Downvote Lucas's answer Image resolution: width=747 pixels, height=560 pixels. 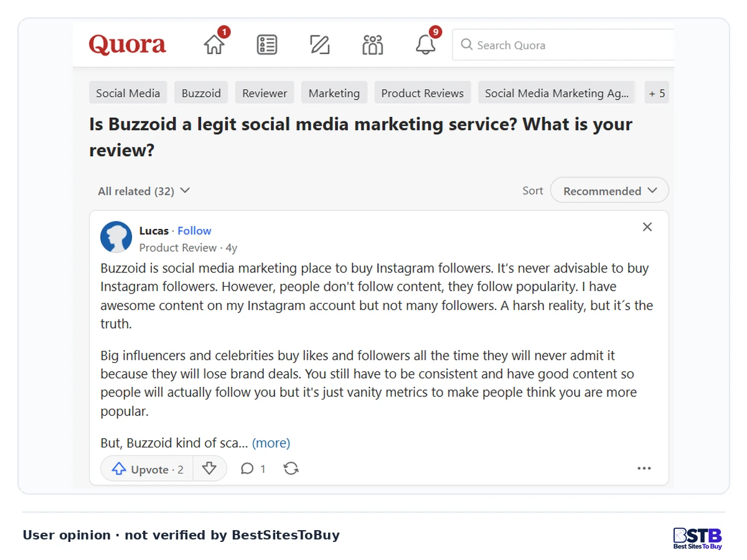click(x=210, y=469)
